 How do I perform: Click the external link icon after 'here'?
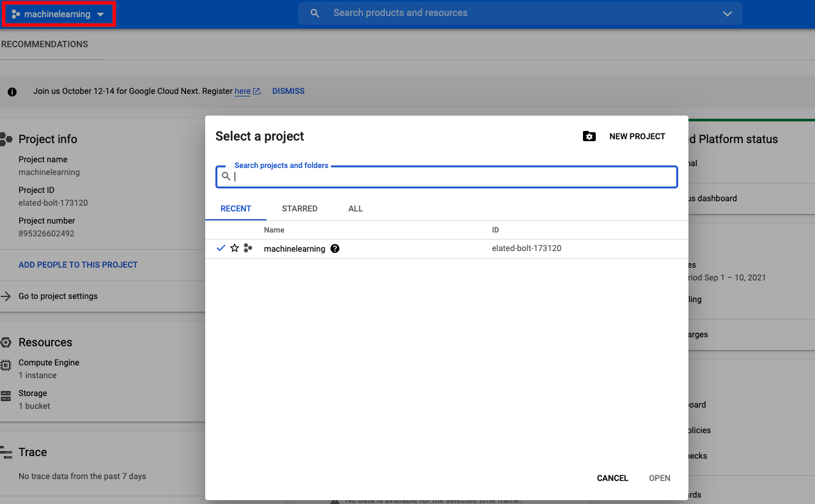pos(256,91)
